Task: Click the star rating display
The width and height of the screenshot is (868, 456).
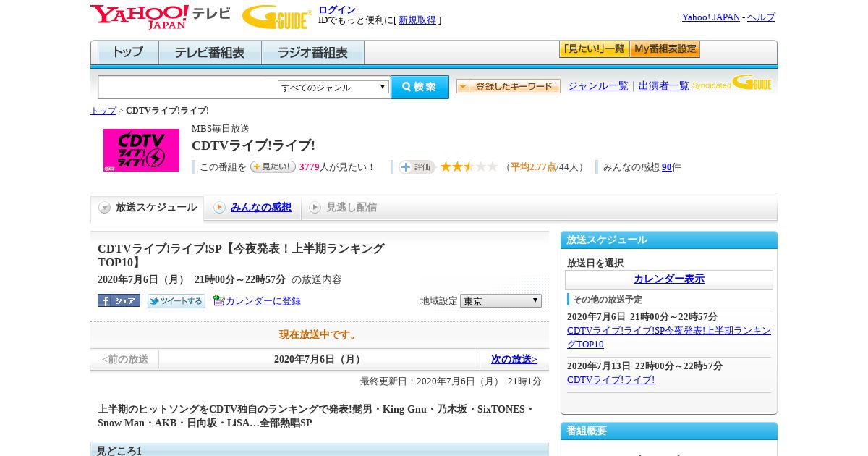Action: (469, 166)
